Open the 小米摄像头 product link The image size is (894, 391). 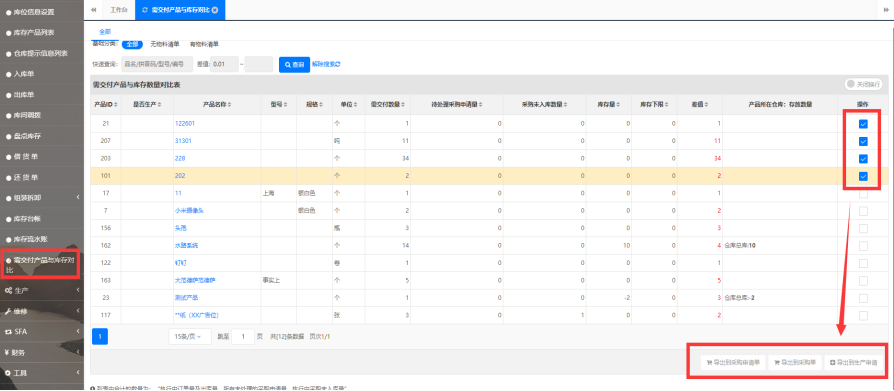click(x=189, y=211)
